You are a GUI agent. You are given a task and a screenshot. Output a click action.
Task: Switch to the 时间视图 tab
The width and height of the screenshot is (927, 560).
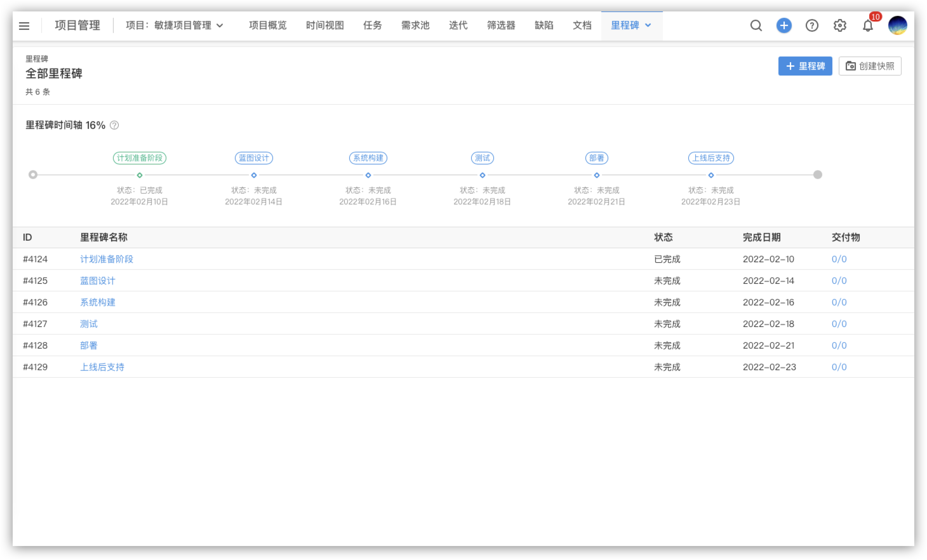(x=325, y=26)
